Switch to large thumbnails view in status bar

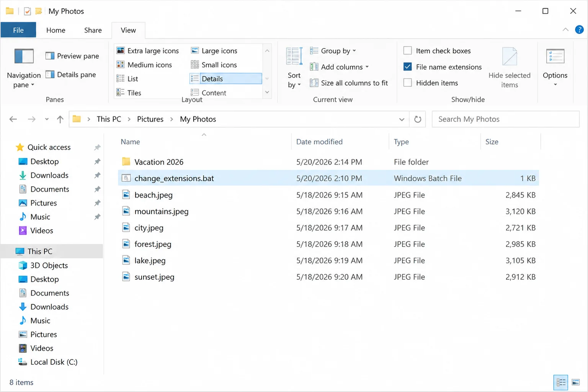(x=575, y=382)
